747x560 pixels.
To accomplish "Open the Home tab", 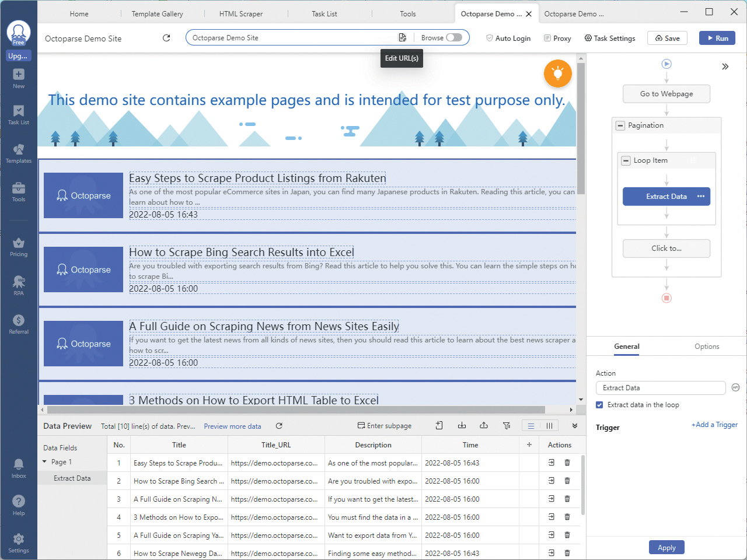I will point(79,14).
